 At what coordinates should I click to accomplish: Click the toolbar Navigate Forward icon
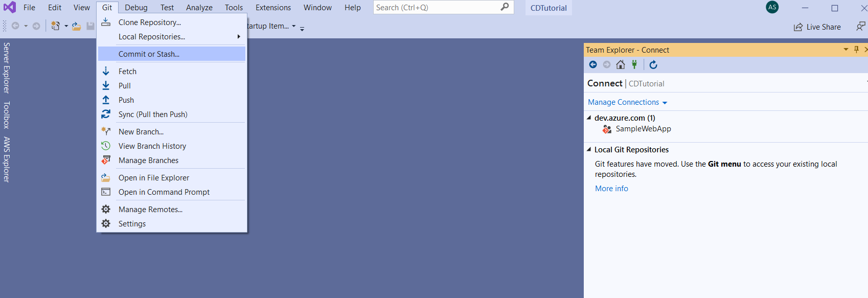(x=36, y=26)
